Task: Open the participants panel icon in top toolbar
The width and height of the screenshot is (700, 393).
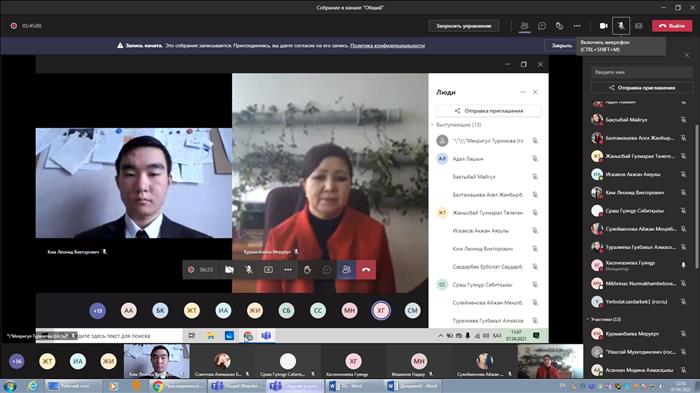Action: (524, 26)
